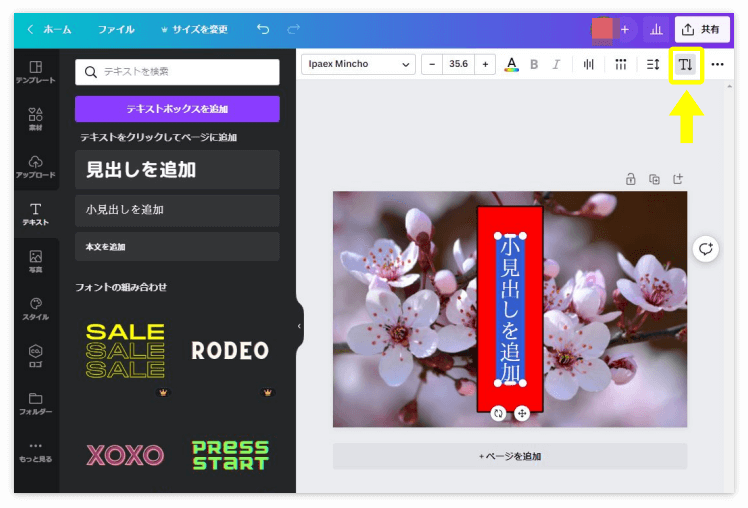Click the cherry blossom background photo
The height and width of the screenshot is (508, 748).
405,310
